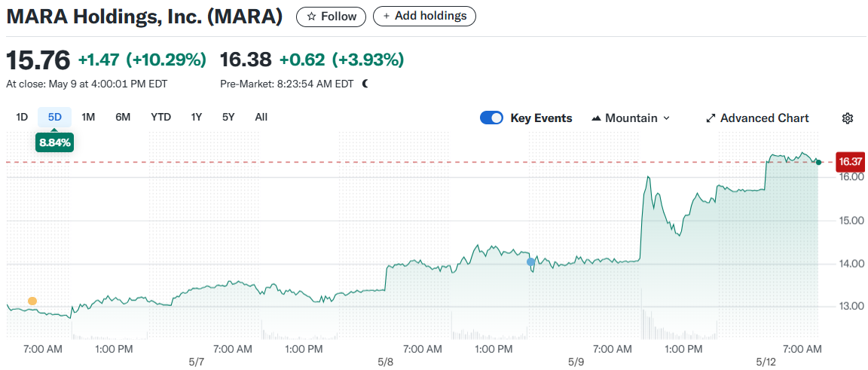This screenshot has height=370, width=868.
Task: Select the 1Y time range
Action: 197,118
